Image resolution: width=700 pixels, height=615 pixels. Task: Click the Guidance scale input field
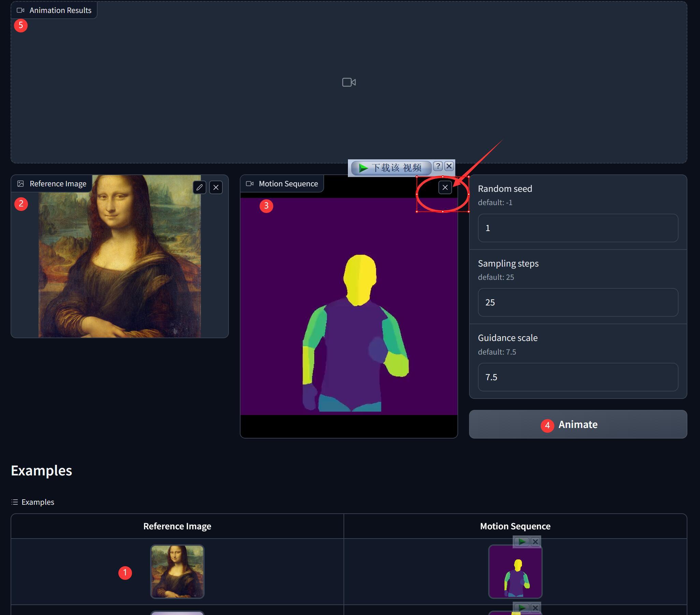coord(578,377)
